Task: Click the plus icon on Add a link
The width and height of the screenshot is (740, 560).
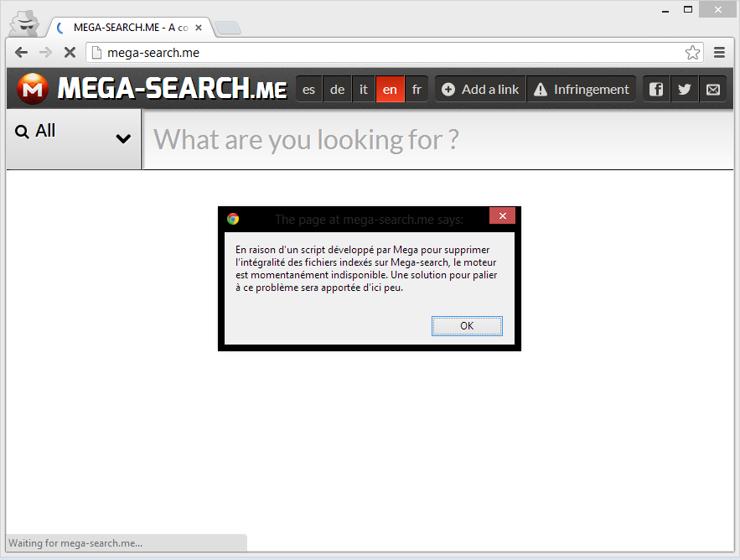Action: tap(448, 89)
